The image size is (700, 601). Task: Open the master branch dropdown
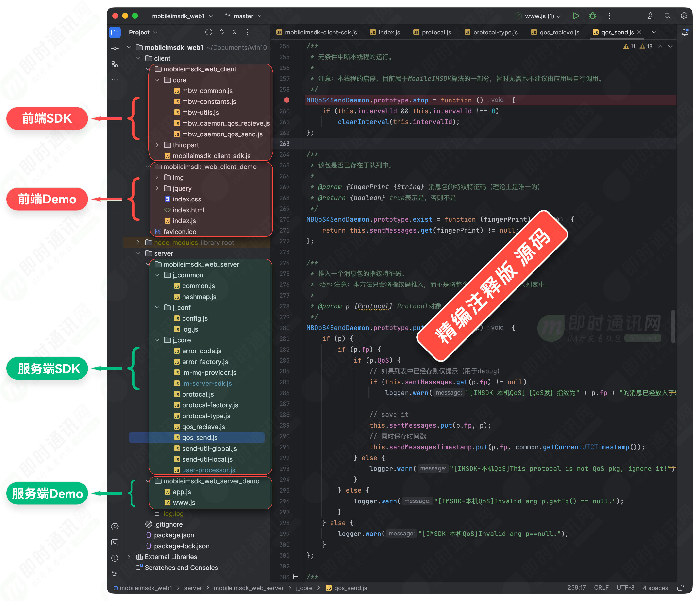coord(243,16)
